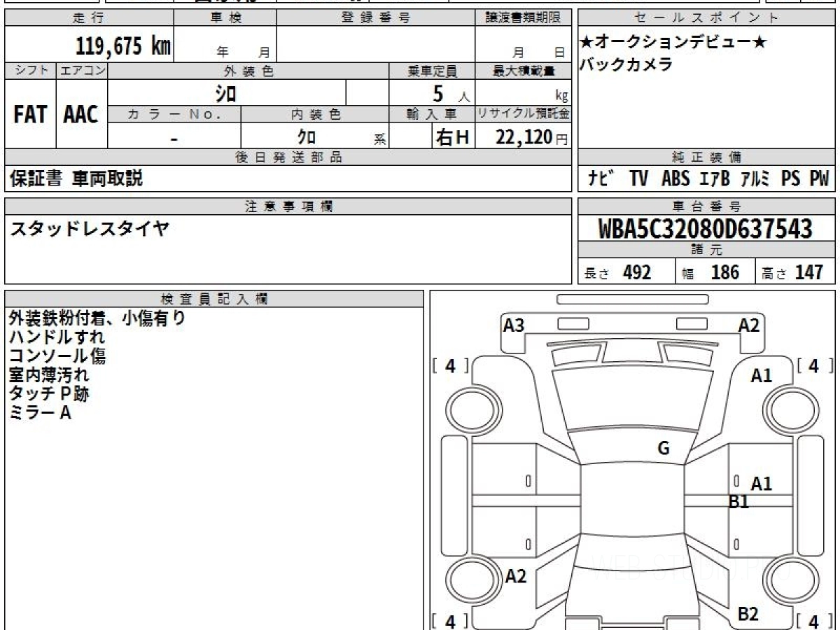Click the 内装色 header cell

tap(315, 114)
